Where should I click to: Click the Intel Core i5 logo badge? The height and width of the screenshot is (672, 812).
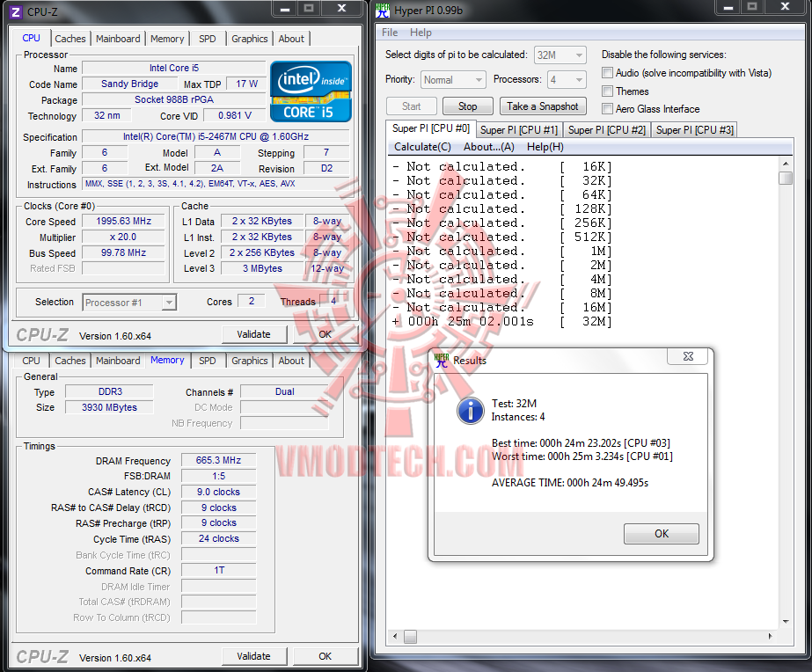[x=311, y=91]
